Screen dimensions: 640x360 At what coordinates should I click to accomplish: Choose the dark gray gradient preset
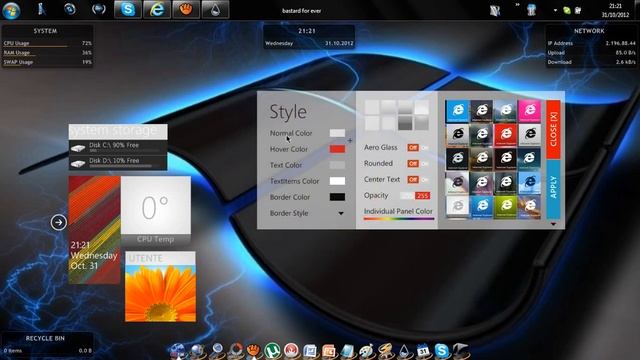click(405, 123)
